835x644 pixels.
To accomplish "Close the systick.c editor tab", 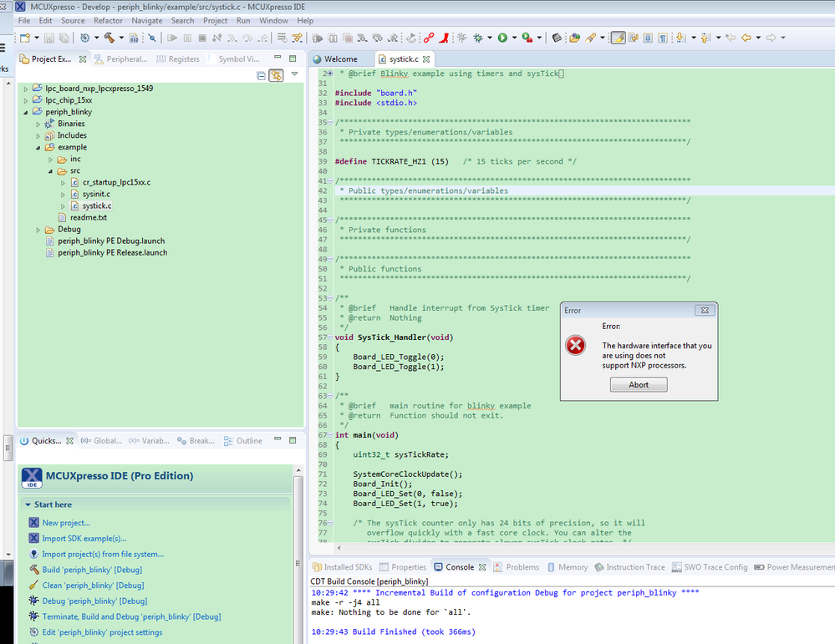I will pos(426,59).
